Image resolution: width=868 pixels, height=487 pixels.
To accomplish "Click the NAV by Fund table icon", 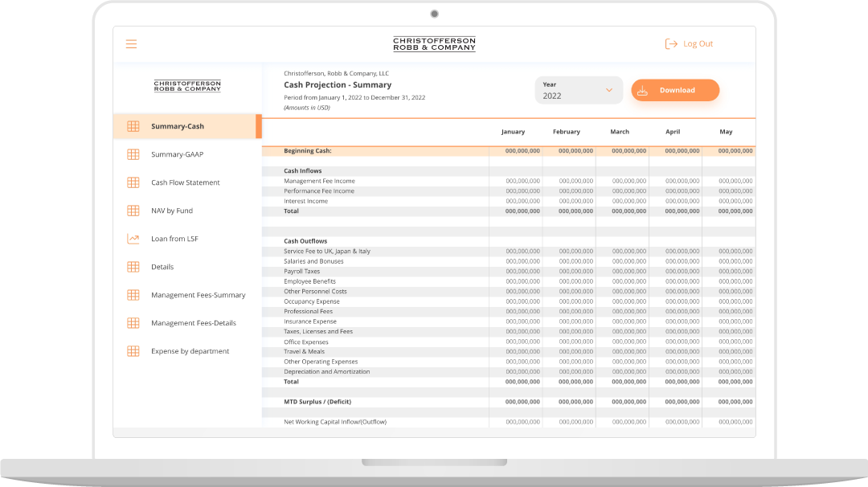I will 133,211.
